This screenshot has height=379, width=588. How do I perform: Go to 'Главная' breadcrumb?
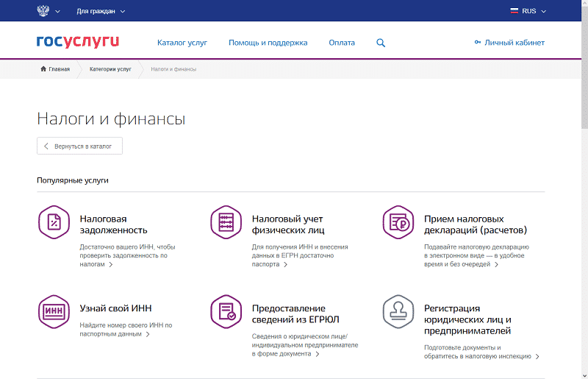pos(60,69)
